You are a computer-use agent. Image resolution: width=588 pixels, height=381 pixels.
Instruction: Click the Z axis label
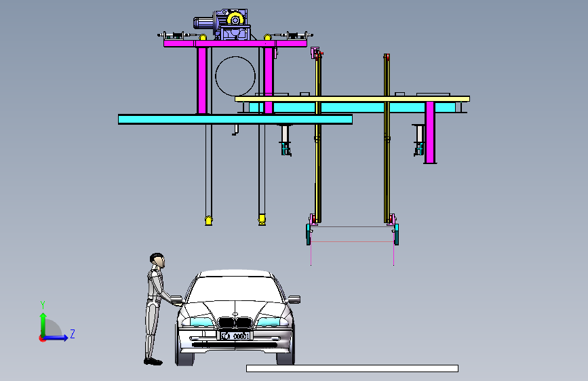(73, 334)
